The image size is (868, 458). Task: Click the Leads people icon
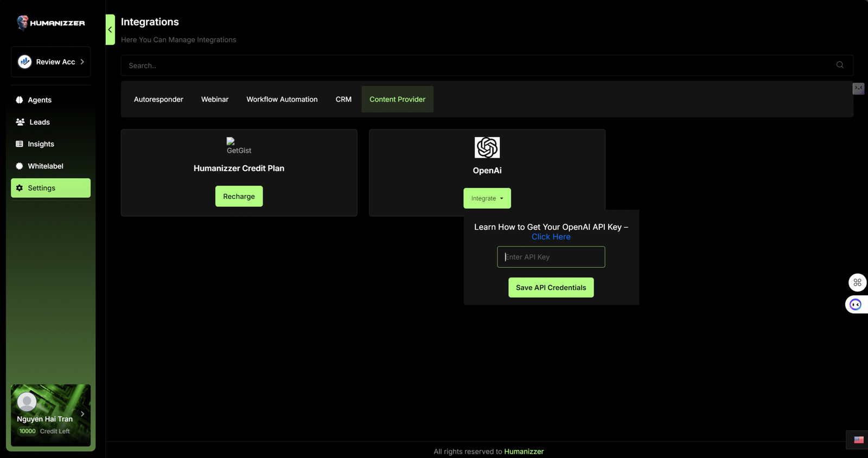pyautogui.click(x=20, y=122)
